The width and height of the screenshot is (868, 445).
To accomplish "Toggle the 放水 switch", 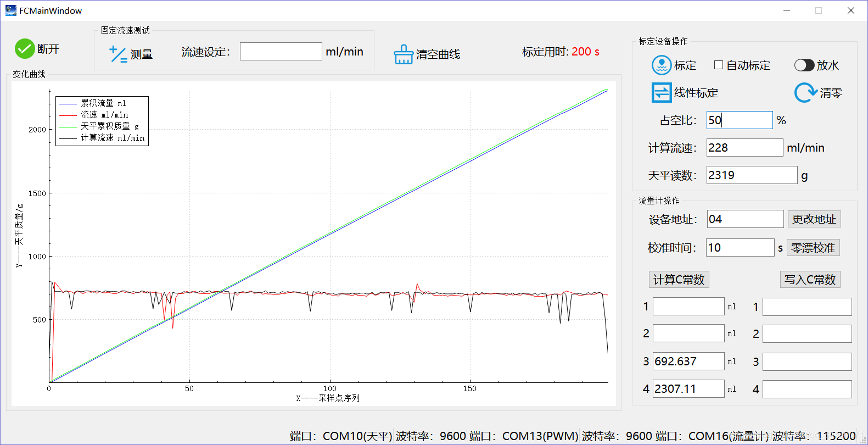I will pyautogui.click(x=804, y=65).
